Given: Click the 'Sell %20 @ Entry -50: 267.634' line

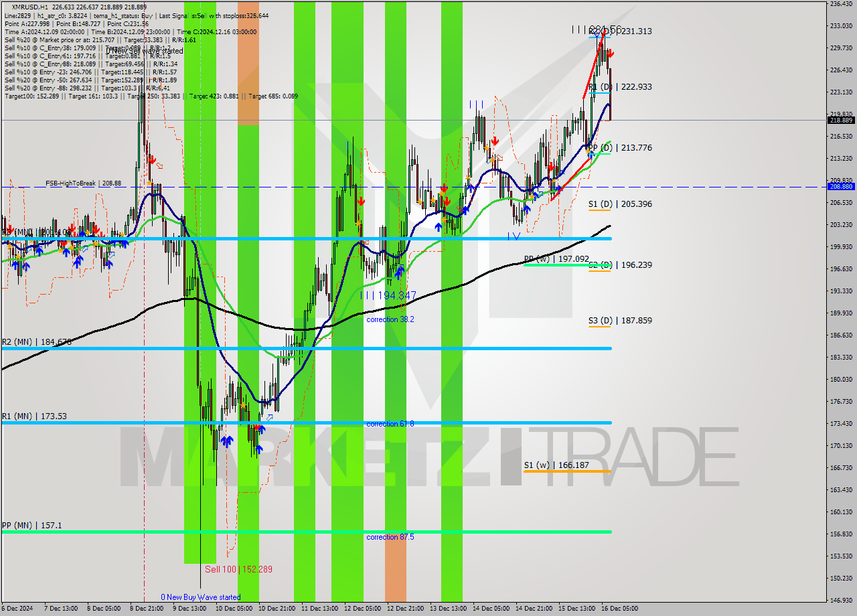Looking at the screenshot, I should coord(90,80).
